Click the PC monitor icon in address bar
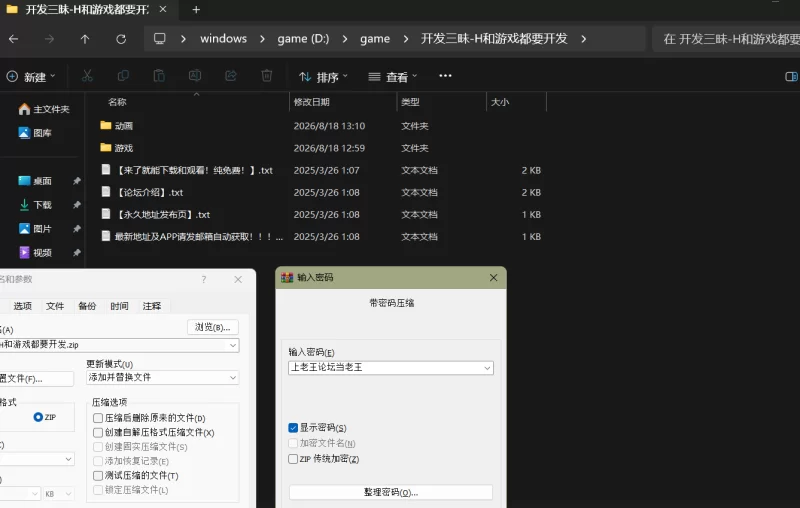Image resolution: width=800 pixels, height=508 pixels. [x=160, y=39]
